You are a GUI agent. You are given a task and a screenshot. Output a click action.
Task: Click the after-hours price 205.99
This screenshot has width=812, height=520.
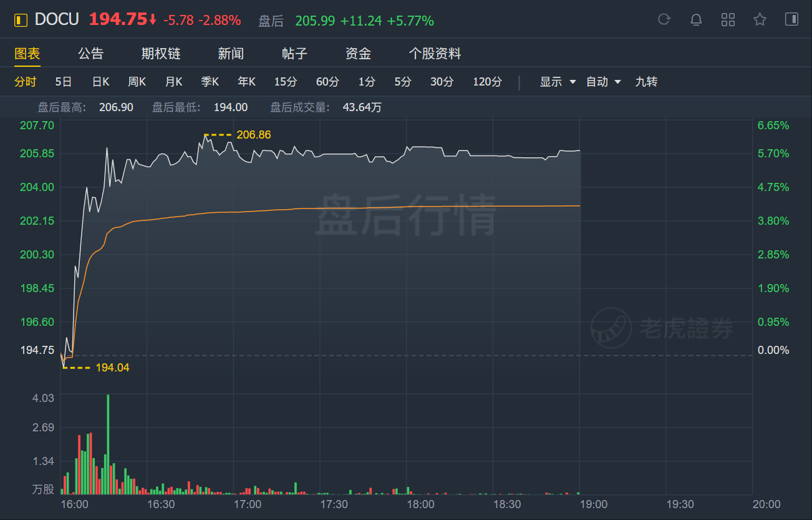[x=314, y=21]
